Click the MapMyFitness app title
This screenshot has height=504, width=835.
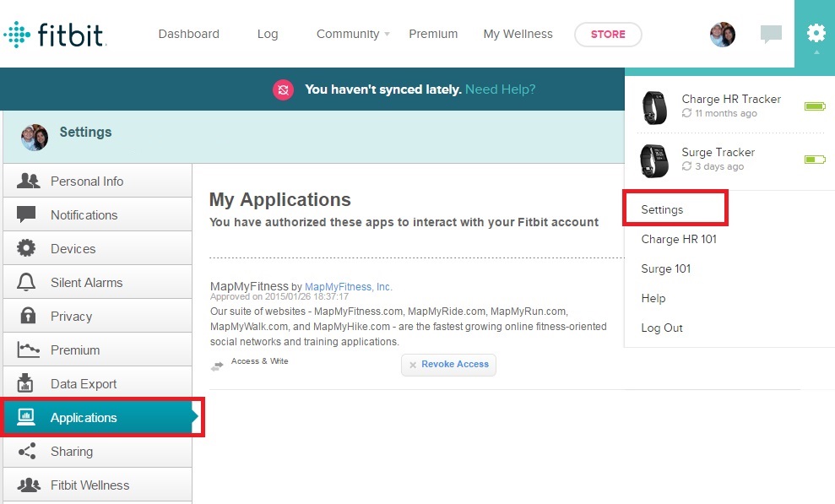click(x=249, y=286)
